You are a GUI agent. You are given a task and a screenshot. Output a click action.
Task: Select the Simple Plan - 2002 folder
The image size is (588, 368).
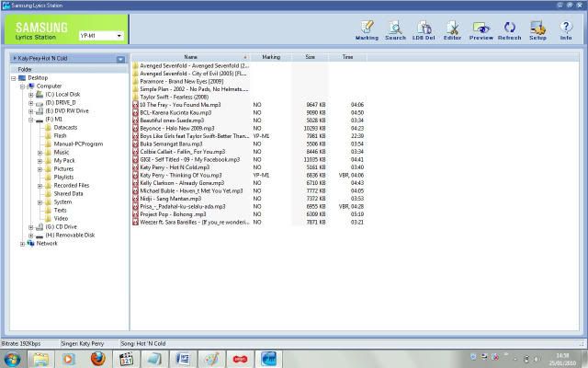[194, 89]
